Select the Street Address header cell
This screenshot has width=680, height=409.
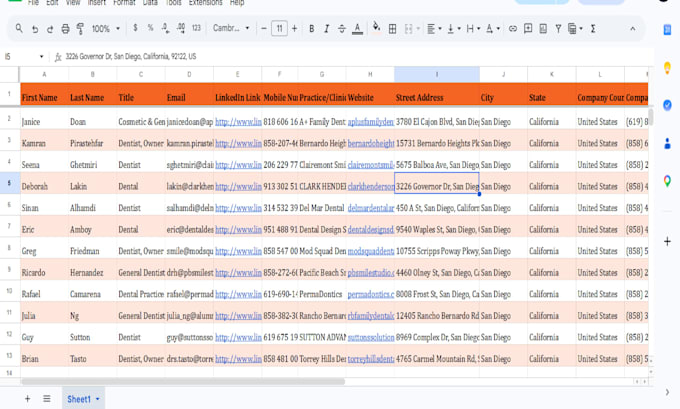pyautogui.click(x=437, y=95)
